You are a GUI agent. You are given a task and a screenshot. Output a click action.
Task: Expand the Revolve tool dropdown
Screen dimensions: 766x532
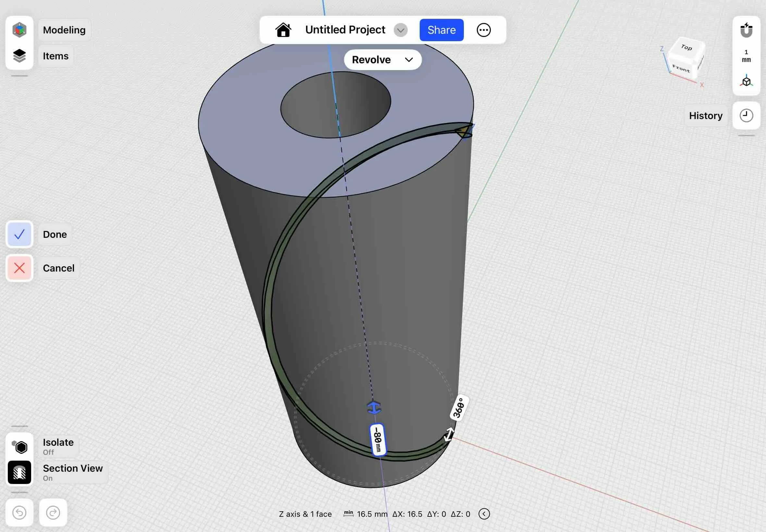pyautogui.click(x=382, y=60)
